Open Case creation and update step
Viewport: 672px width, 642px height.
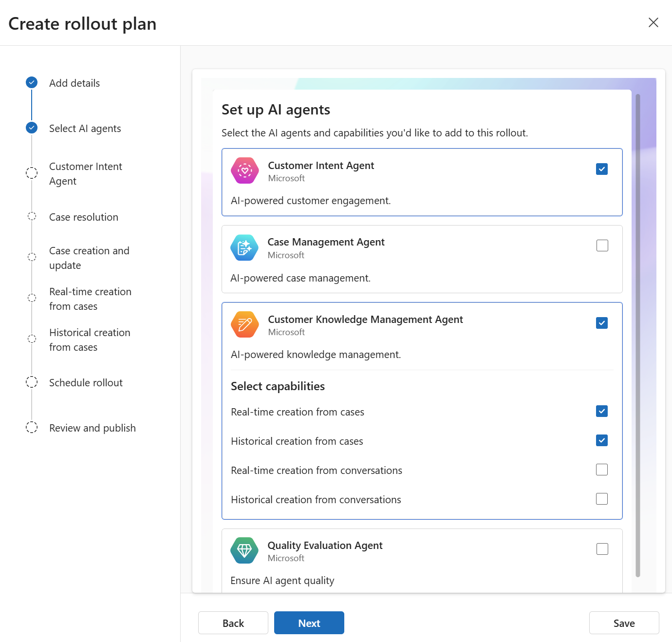(x=89, y=258)
